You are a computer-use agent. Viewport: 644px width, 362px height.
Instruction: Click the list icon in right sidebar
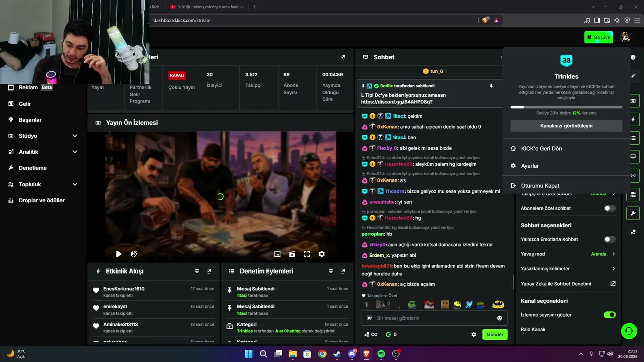[633, 138]
